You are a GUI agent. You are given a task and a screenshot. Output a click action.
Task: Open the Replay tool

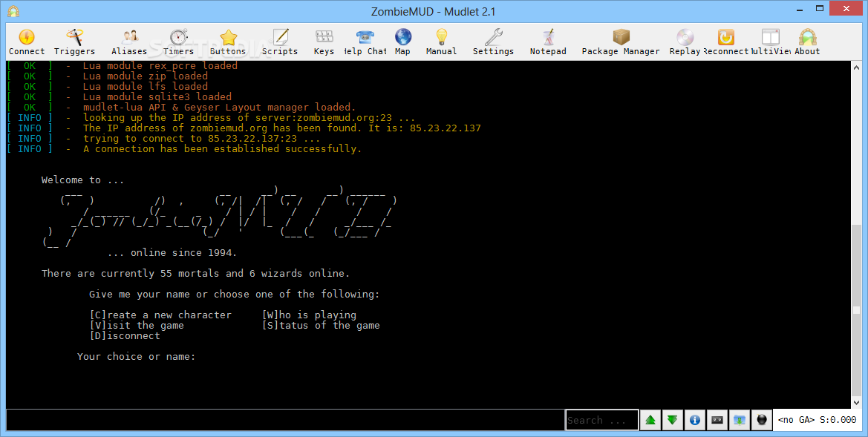685,42
